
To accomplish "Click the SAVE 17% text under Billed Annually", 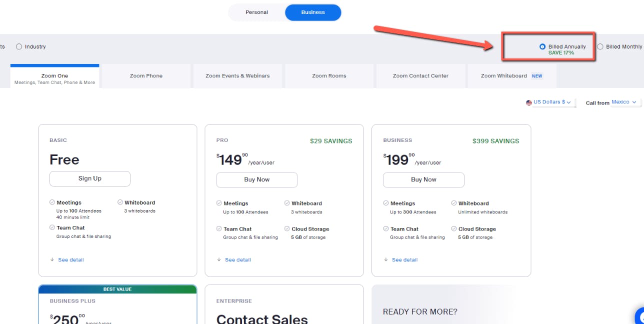I will [561, 52].
